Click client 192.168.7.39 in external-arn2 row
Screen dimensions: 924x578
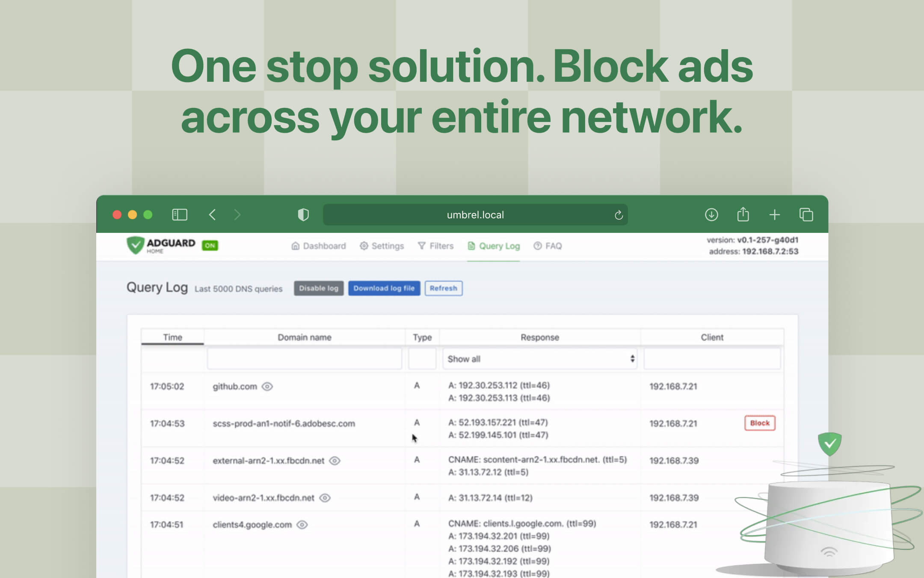[x=674, y=461]
